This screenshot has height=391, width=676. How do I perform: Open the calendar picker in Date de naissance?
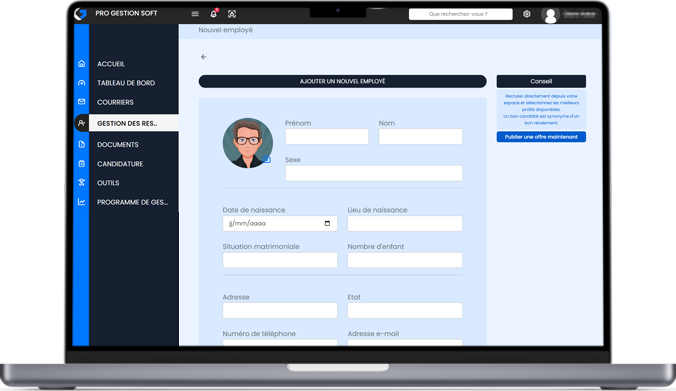327,223
